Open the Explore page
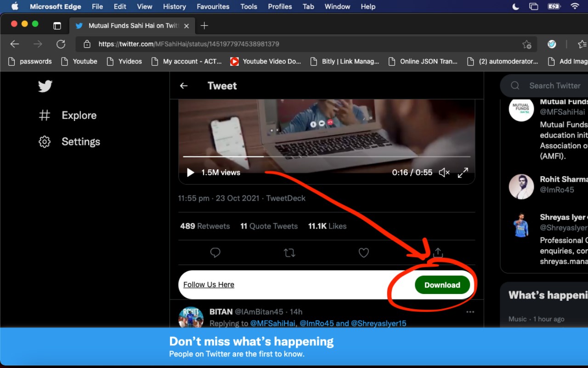588x368 pixels. [68, 115]
